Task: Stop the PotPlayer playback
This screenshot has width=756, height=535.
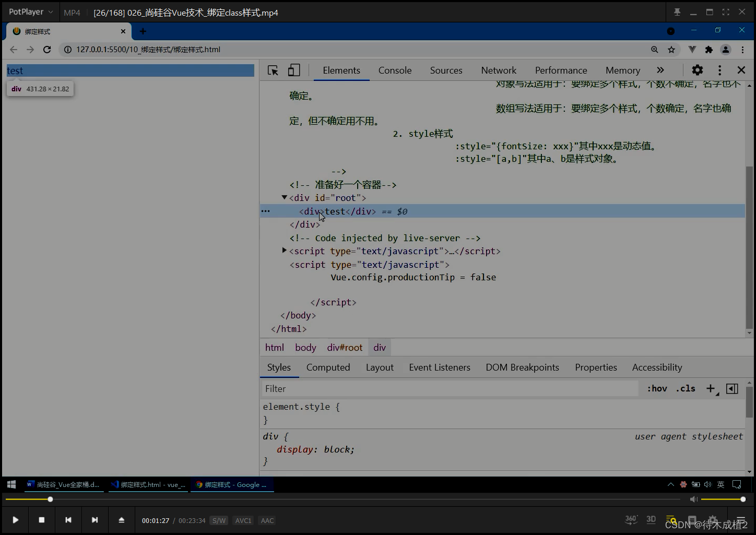Action: [x=42, y=520]
